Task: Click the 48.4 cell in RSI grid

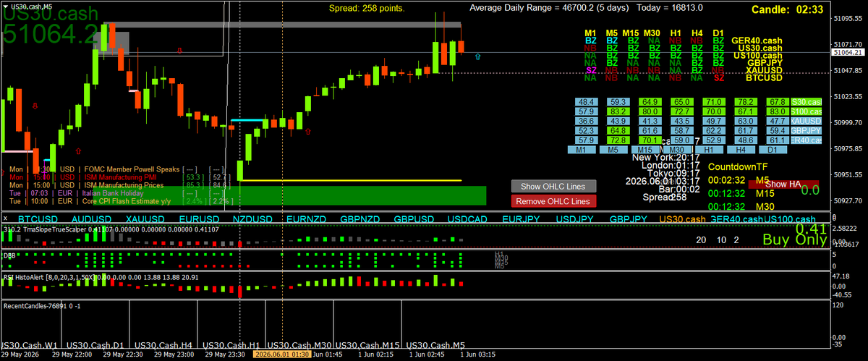Action: point(587,103)
